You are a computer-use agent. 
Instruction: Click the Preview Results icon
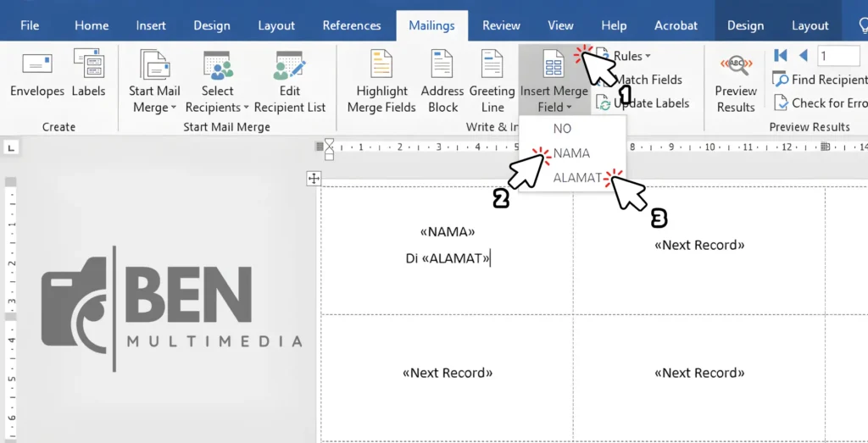pyautogui.click(x=735, y=66)
